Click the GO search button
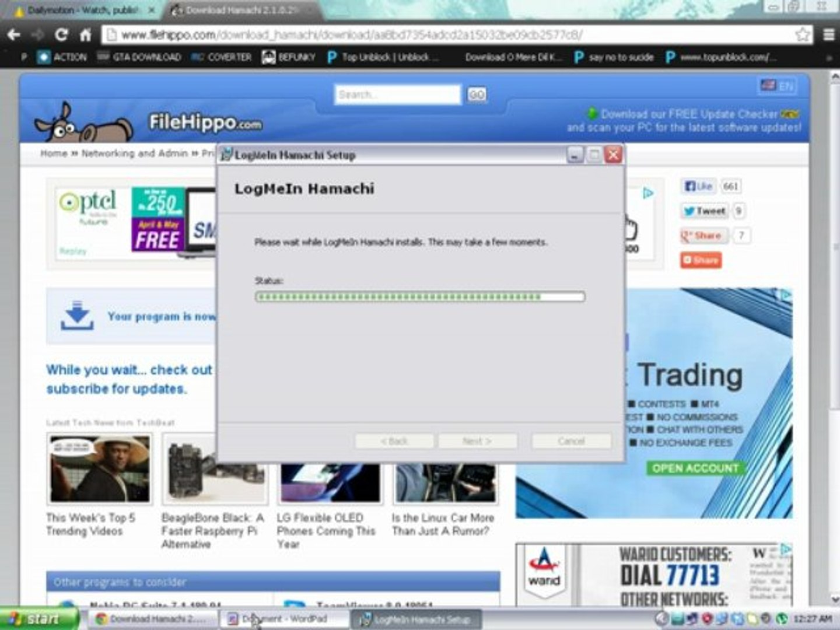Screen dimensions: 840x630 coord(477,94)
